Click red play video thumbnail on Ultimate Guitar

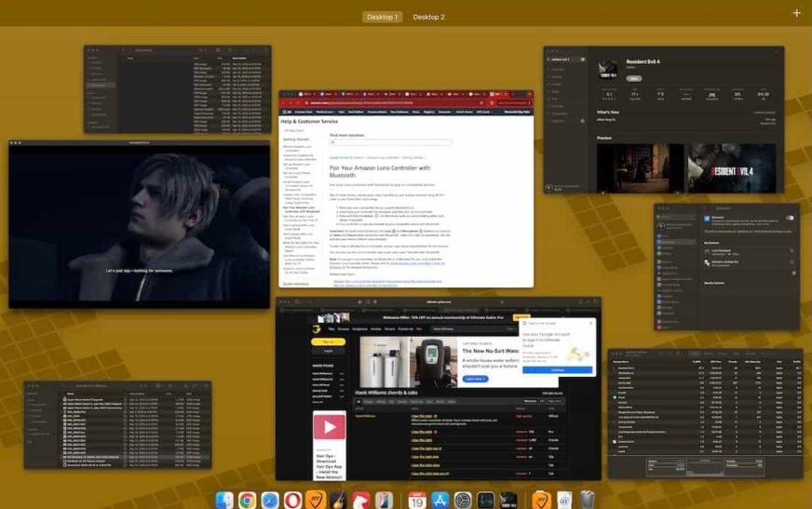tap(330, 427)
